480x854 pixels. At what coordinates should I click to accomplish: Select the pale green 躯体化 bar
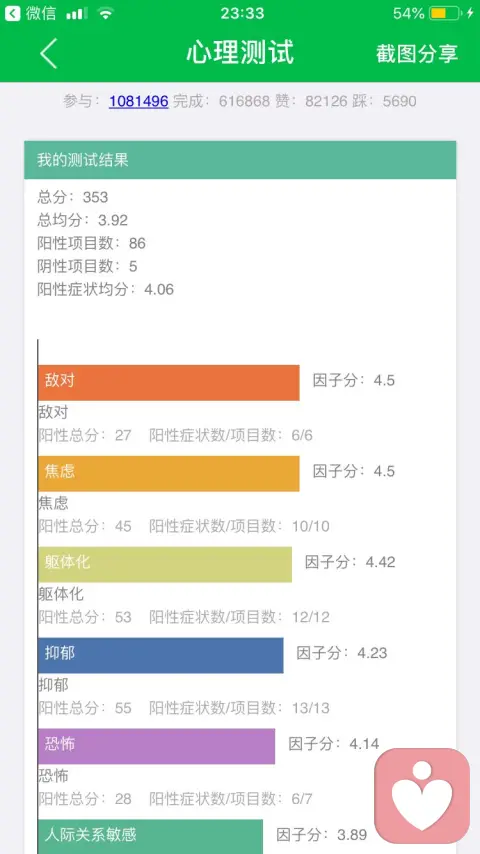tap(165, 565)
